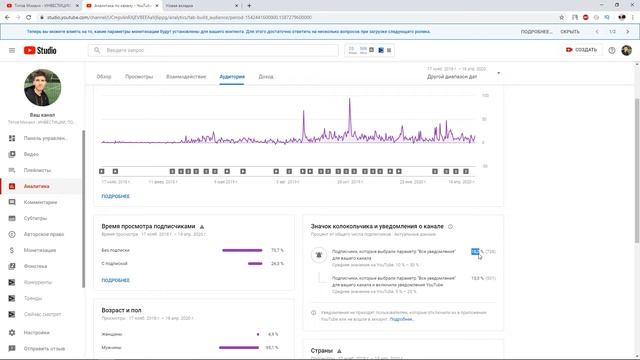This screenshot has height=360, width=640.
Task: Click the 95,1 % value for Мужчины
Action: 272,348
